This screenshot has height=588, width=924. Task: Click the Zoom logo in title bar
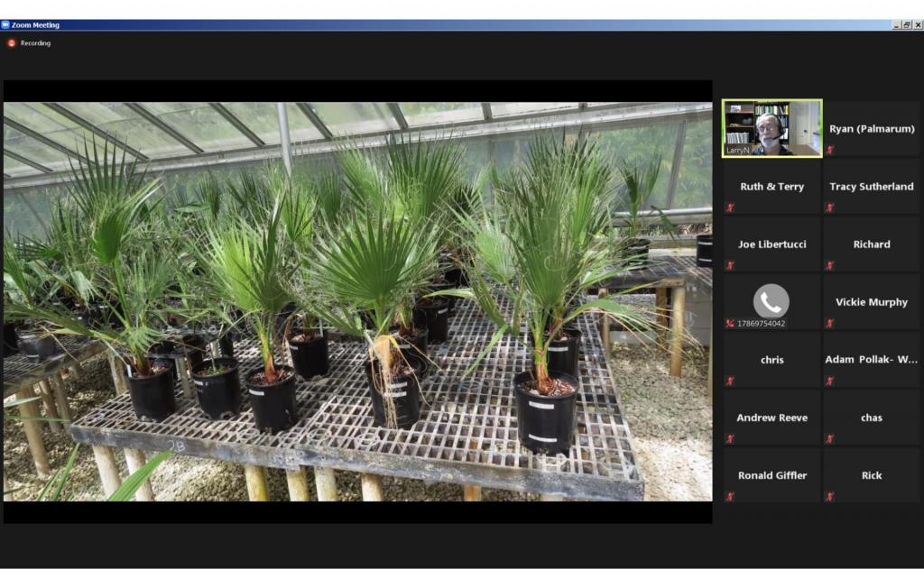click(x=5, y=25)
